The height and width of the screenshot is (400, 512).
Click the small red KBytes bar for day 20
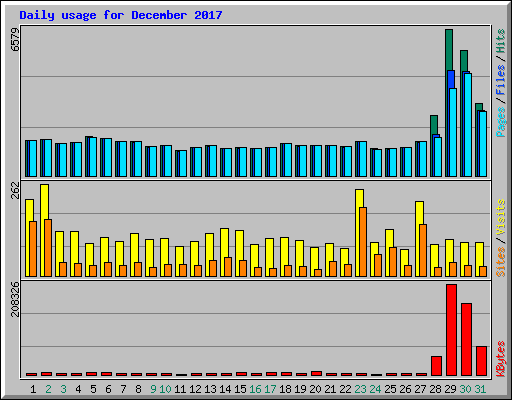click(x=316, y=373)
